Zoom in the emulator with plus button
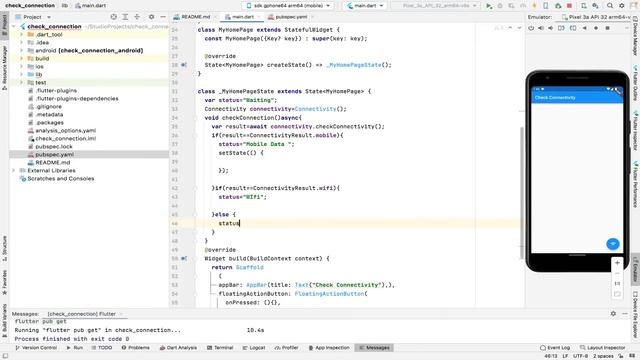Viewport: 640px width, 360px height. click(617, 263)
